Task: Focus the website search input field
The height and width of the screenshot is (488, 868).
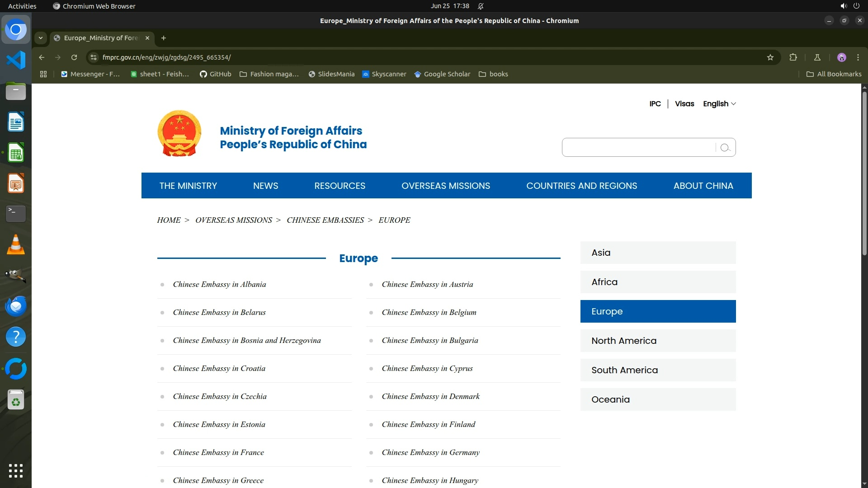Action: [x=638, y=147]
